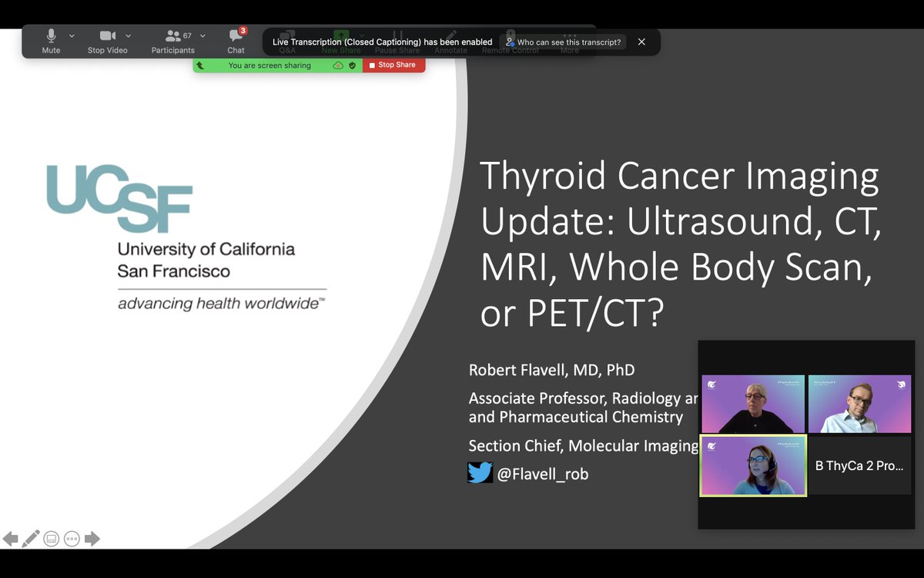The height and width of the screenshot is (578, 924).
Task: Click the cloud recording status icon
Action: pos(338,66)
